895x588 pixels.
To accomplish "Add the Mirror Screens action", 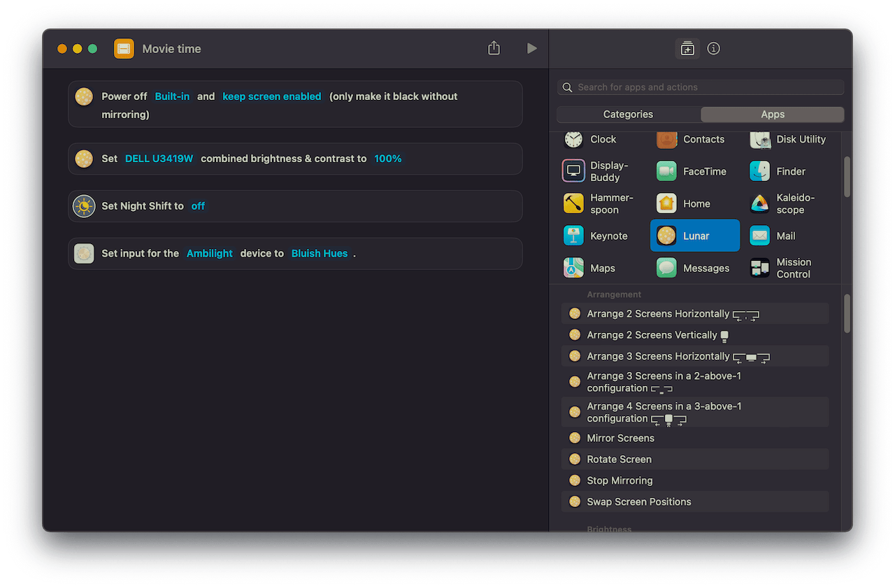I will point(695,438).
